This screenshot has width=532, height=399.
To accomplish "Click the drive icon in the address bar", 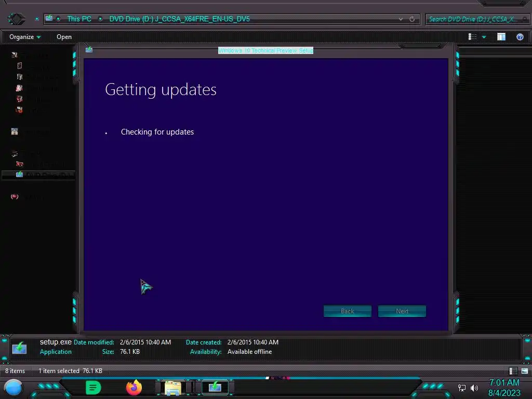I will (49, 18).
